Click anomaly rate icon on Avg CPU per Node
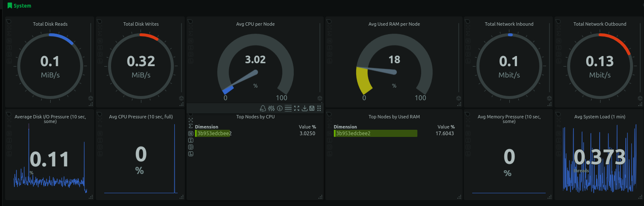Screen dimensions: 644x206 click(x=320, y=98)
